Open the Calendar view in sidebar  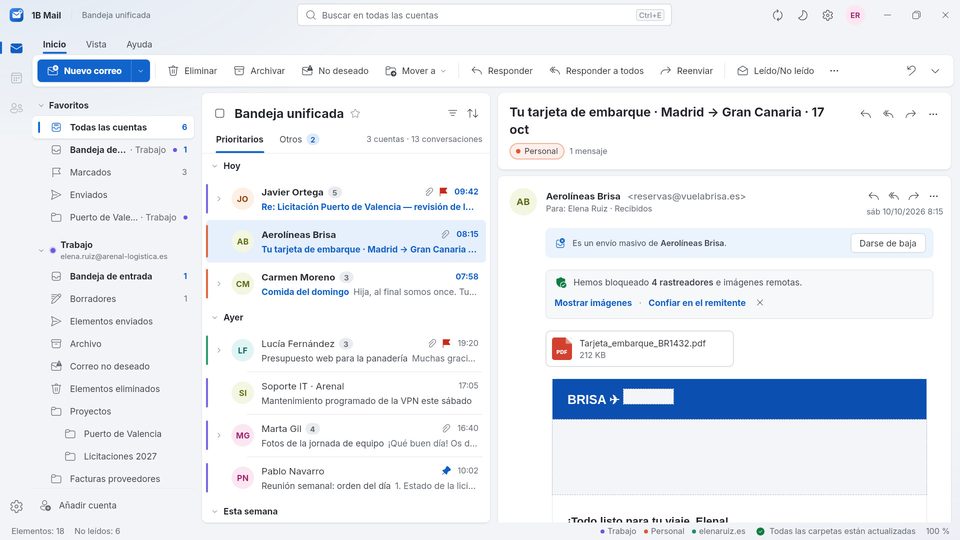pos(17,78)
